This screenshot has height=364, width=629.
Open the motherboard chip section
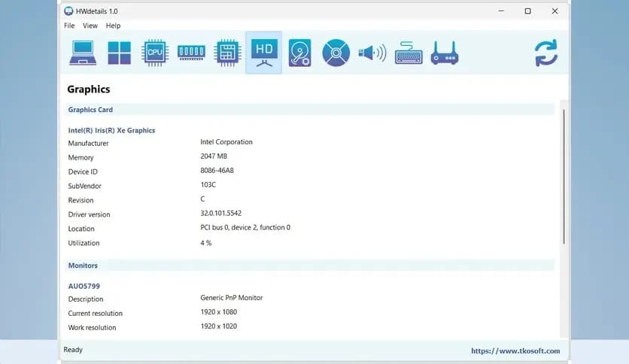coord(227,53)
